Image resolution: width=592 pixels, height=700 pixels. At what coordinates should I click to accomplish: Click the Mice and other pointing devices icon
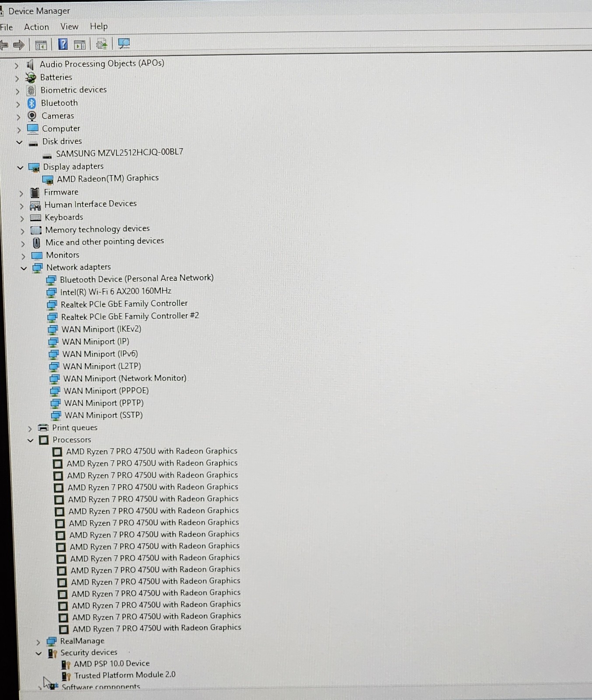click(x=37, y=243)
